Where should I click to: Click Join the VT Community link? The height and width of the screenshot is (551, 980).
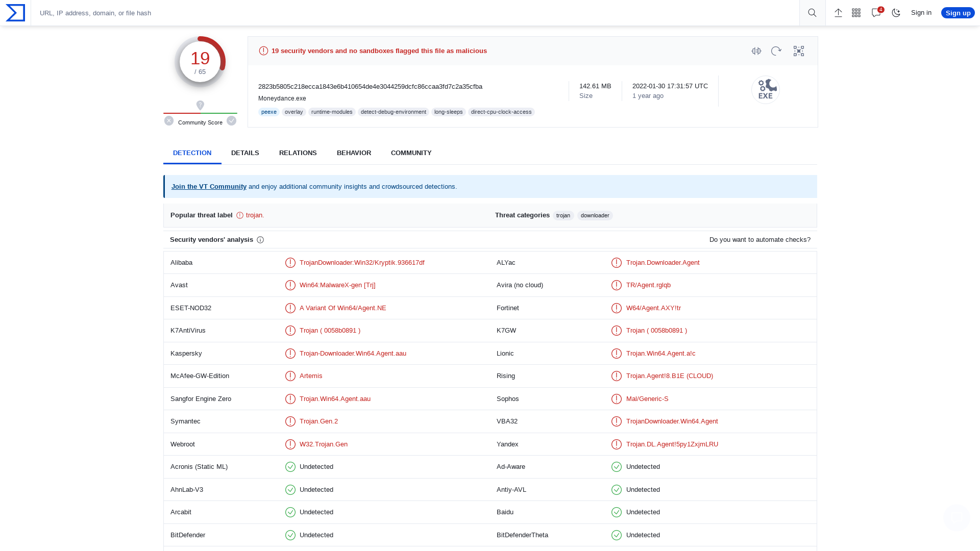(209, 187)
